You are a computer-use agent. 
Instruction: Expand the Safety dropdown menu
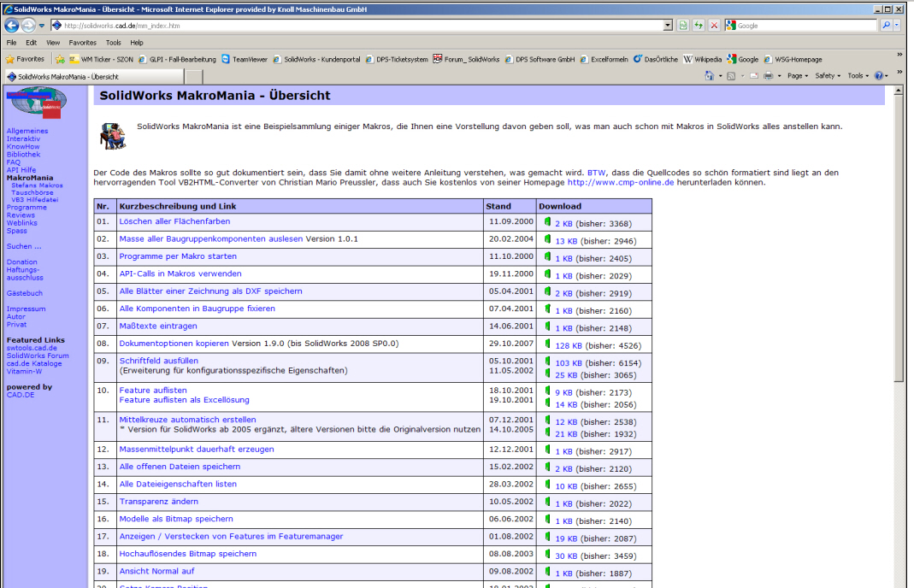827,76
